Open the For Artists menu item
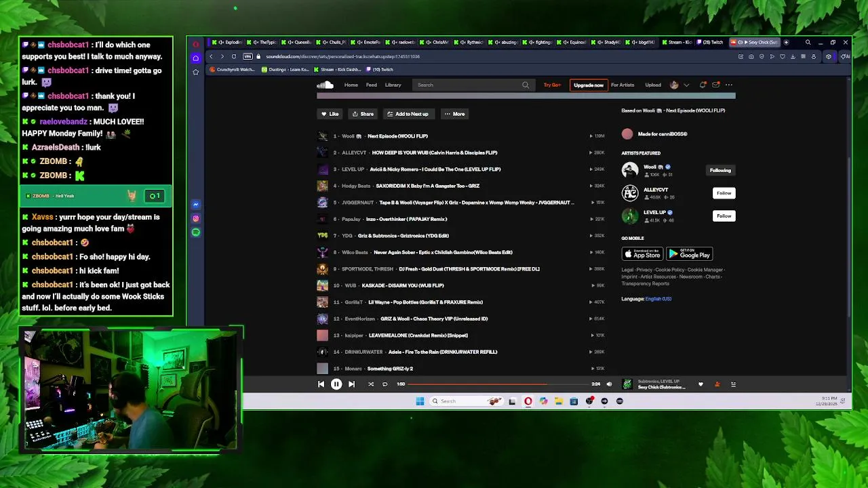This screenshot has height=488, width=868. (623, 85)
